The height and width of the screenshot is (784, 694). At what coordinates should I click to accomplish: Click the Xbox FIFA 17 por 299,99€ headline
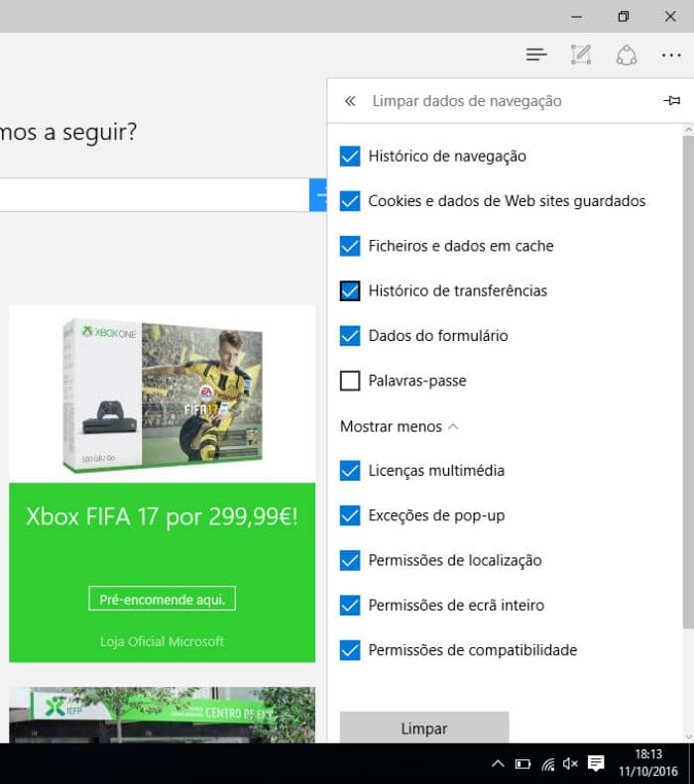pos(162,516)
